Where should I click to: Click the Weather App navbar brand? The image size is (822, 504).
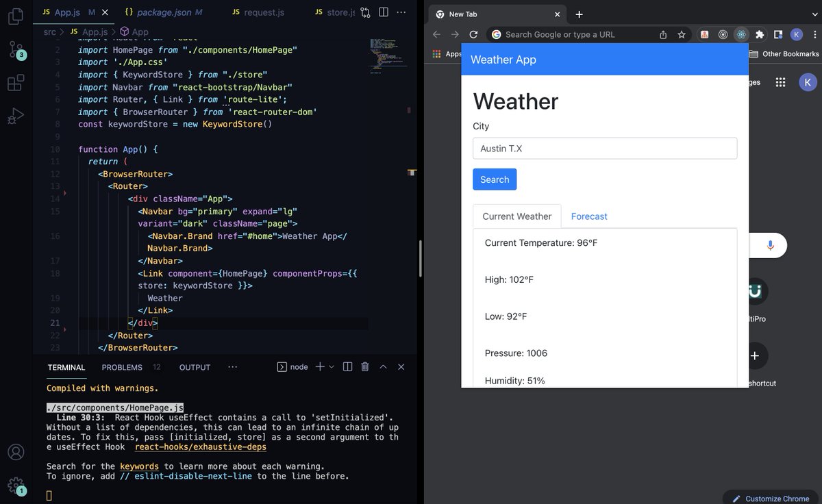tap(503, 60)
